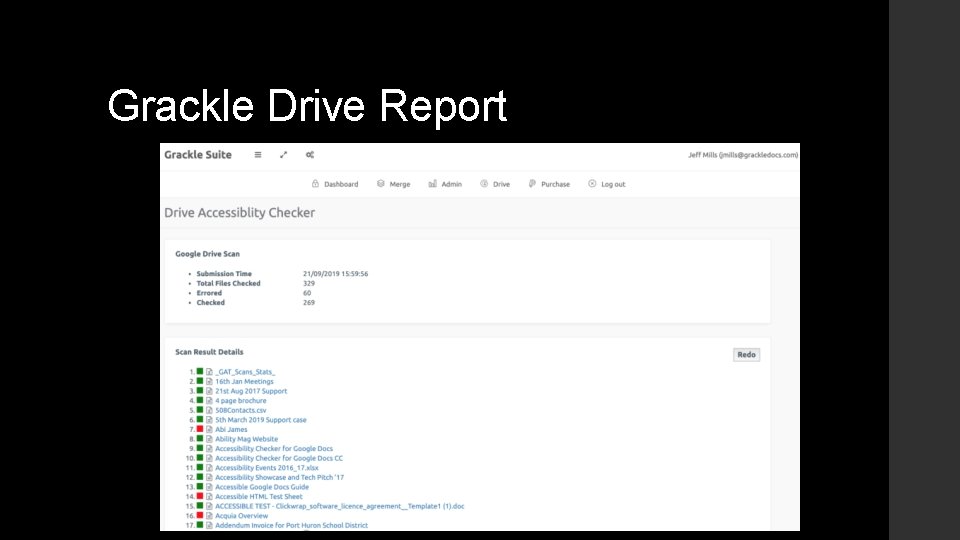Open Accessibility Checker for Google Docs CC link
Image resolution: width=960 pixels, height=540 pixels.
pos(279,458)
